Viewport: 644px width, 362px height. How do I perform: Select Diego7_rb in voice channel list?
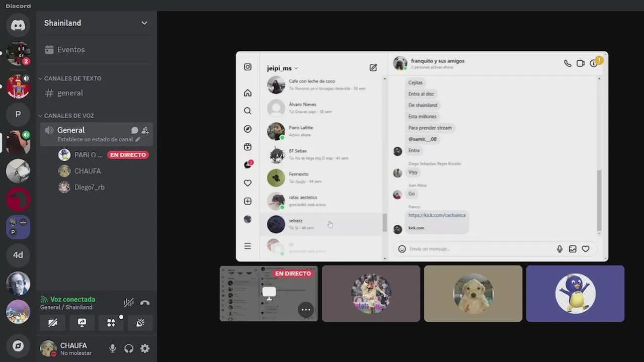coord(105,187)
